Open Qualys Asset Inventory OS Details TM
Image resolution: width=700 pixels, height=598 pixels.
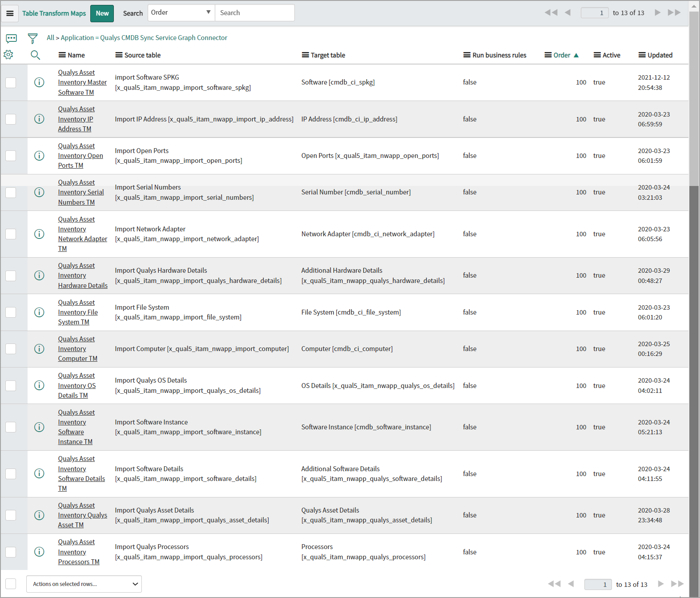tap(76, 385)
